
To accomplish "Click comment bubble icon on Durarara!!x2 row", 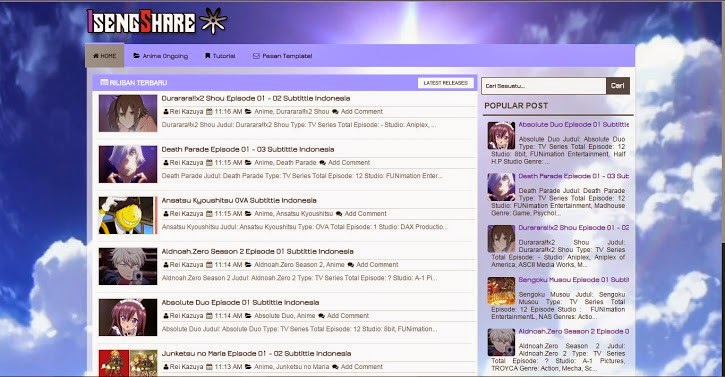I will point(335,111).
